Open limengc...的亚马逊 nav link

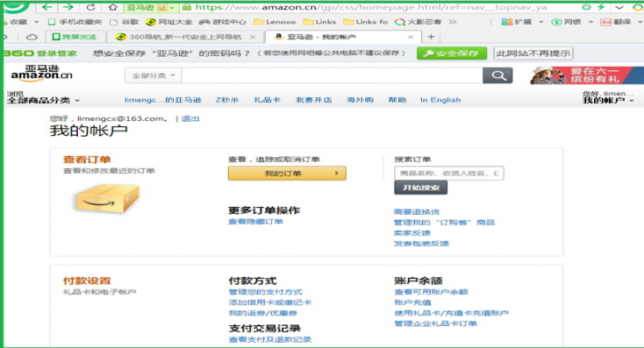tap(162, 100)
